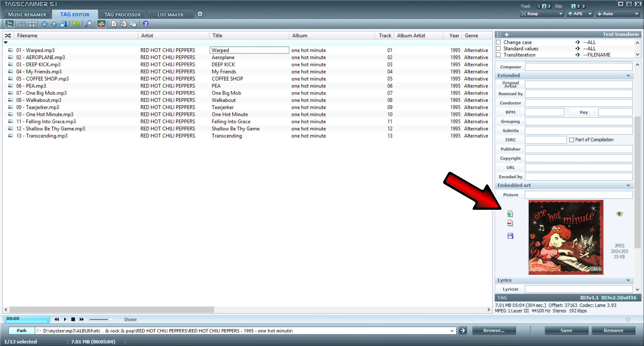Click the Remove button
Image resolution: width=644 pixels, height=346 pixels.
(x=613, y=331)
